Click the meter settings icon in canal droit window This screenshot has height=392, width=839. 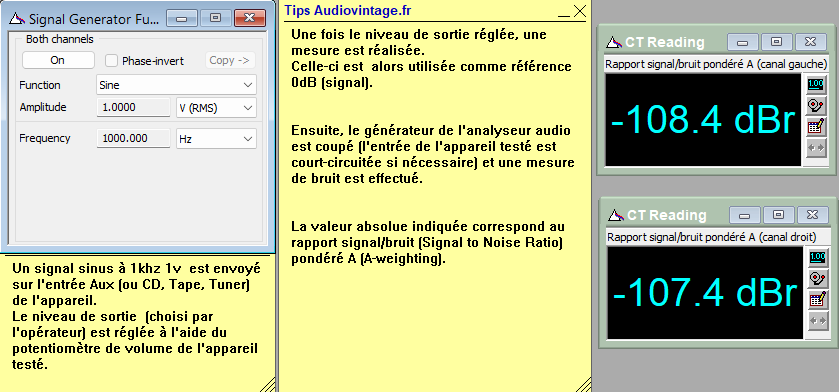(x=817, y=279)
